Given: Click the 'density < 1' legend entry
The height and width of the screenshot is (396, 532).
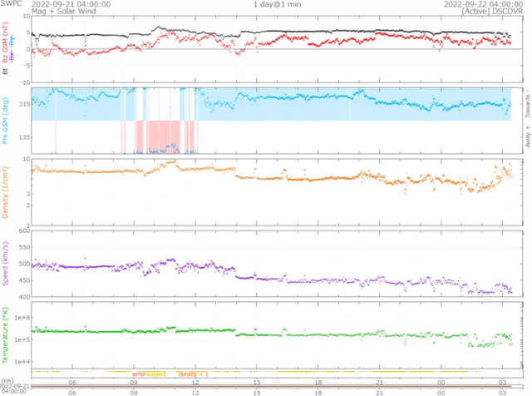Looking at the screenshot, I should coord(193,374).
